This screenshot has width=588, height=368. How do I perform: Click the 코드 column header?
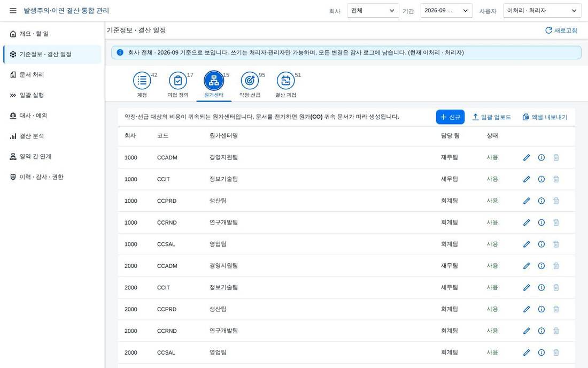(163, 136)
